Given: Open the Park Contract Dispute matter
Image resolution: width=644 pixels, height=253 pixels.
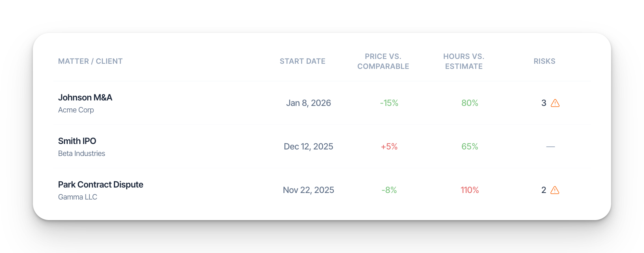Looking at the screenshot, I should (x=101, y=184).
